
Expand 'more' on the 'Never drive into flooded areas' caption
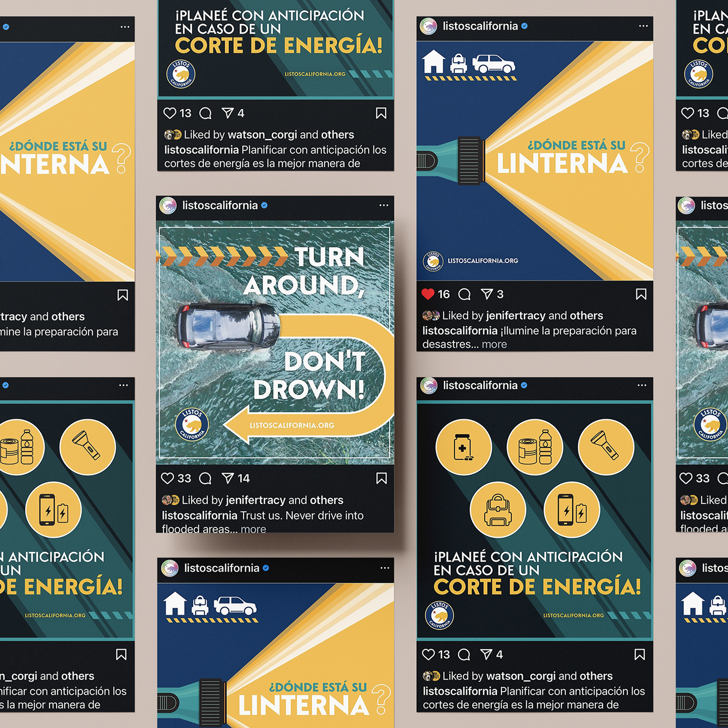click(253, 529)
